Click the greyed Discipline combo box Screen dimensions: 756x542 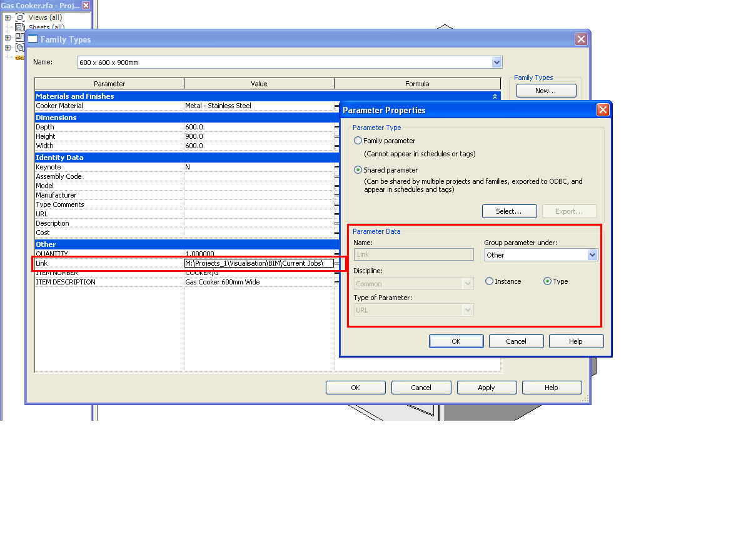point(413,284)
